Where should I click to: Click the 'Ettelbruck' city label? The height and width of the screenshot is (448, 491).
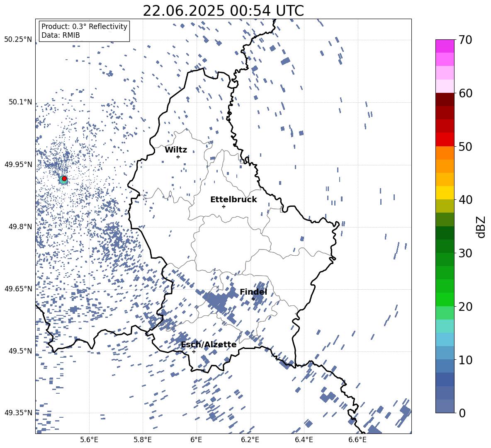coord(233,200)
